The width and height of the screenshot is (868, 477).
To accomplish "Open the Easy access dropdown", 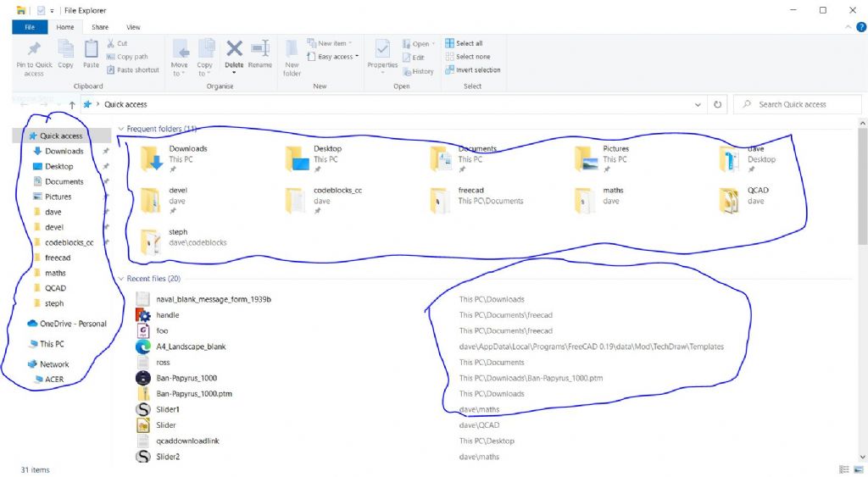I will coord(332,57).
